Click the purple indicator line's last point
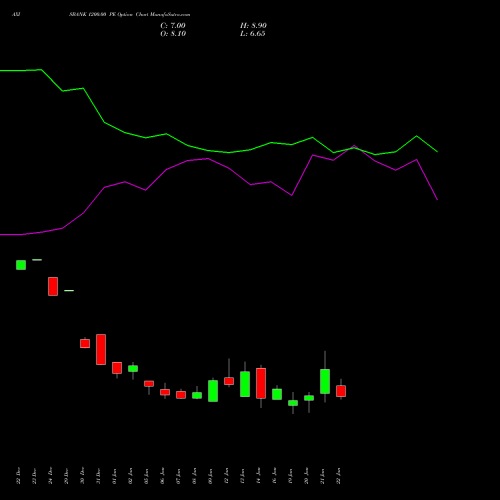Screen dimensions: 500x500 pos(437,199)
